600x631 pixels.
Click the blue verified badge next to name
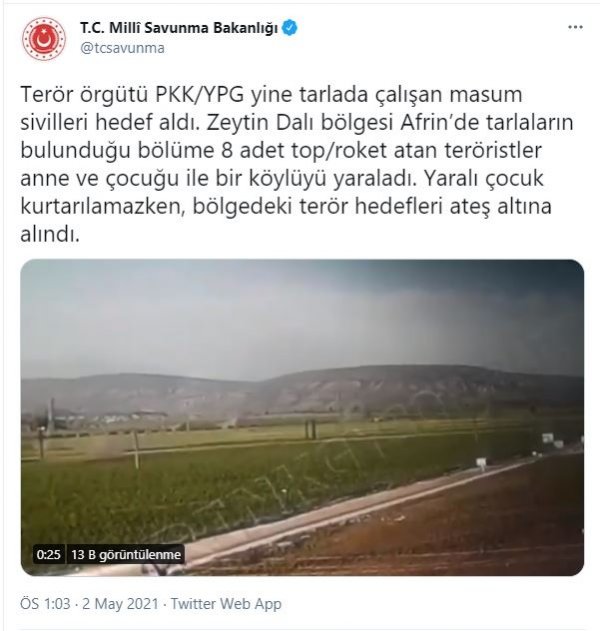(x=290, y=28)
